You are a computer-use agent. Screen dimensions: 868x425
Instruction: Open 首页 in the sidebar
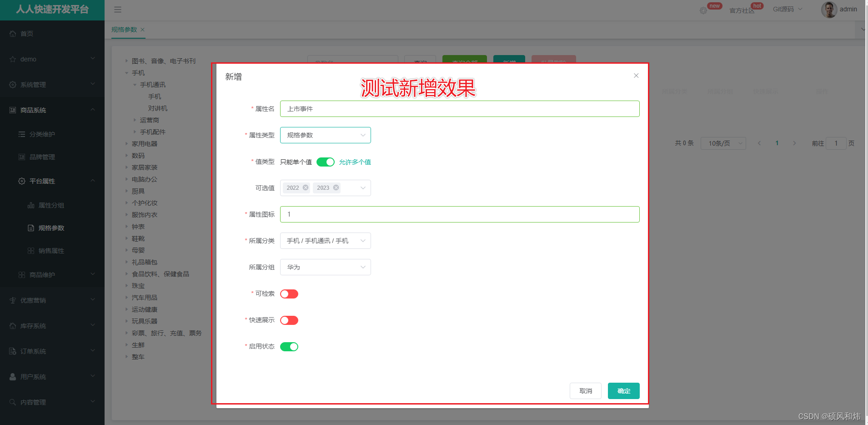coord(52,34)
